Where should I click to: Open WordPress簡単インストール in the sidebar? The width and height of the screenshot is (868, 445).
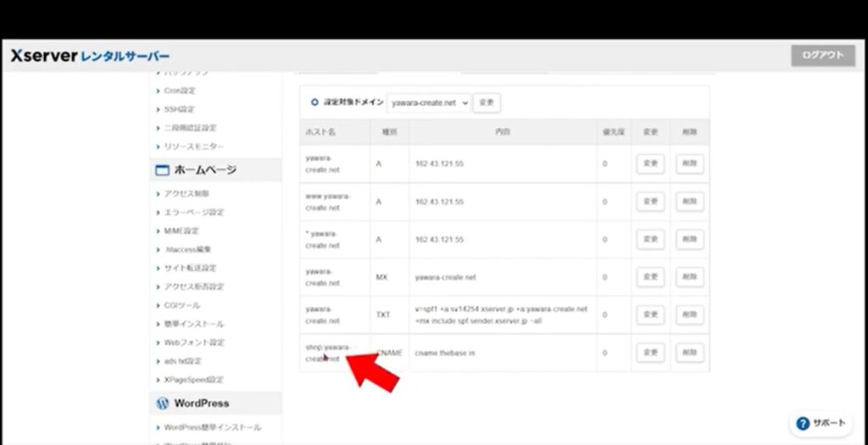pyautogui.click(x=213, y=428)
